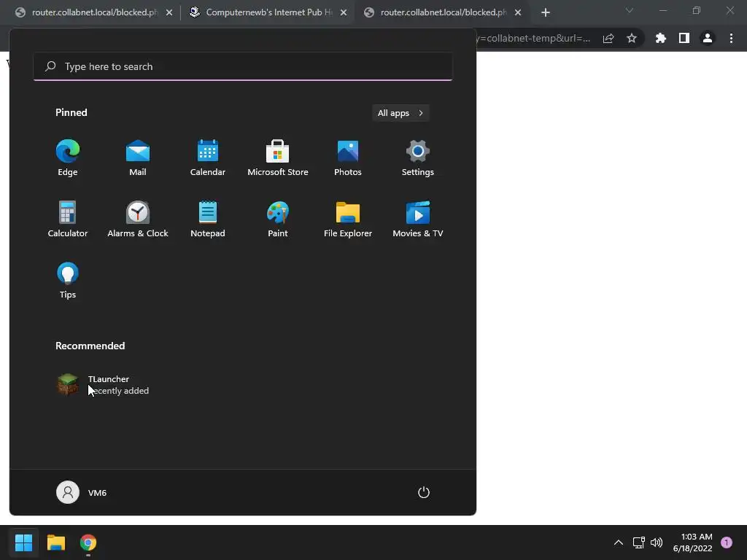Close the third Chrome tab
Screen dimensions: 747x560
(518, 12)
